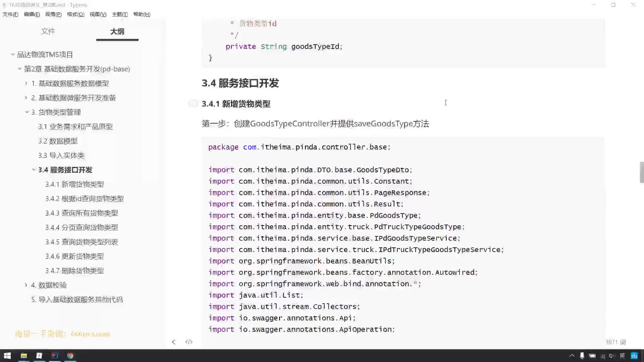The image size is (644, 362).
Task: Jump to 3.1 业务需求和产品原型
Action: click(75, 127)
